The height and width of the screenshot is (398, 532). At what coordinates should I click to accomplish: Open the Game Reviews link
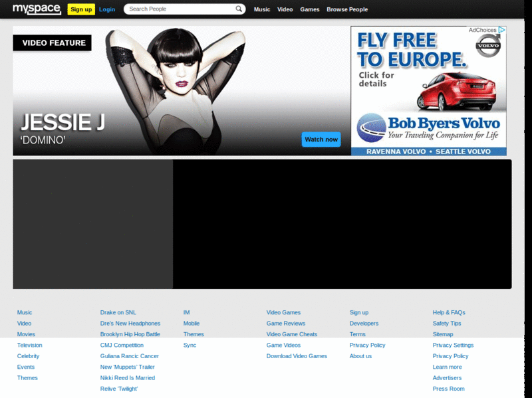286,324
